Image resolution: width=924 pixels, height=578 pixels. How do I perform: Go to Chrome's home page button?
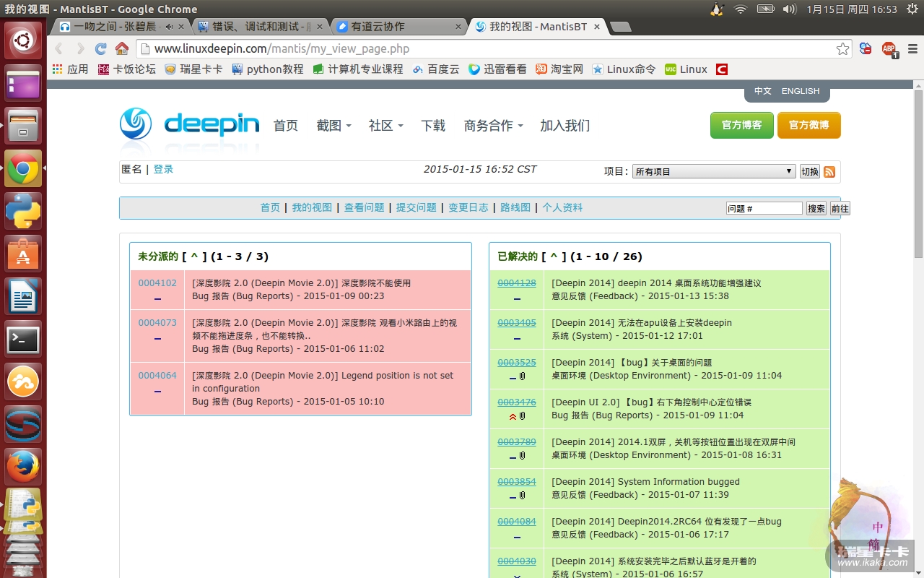coord(122,49)
